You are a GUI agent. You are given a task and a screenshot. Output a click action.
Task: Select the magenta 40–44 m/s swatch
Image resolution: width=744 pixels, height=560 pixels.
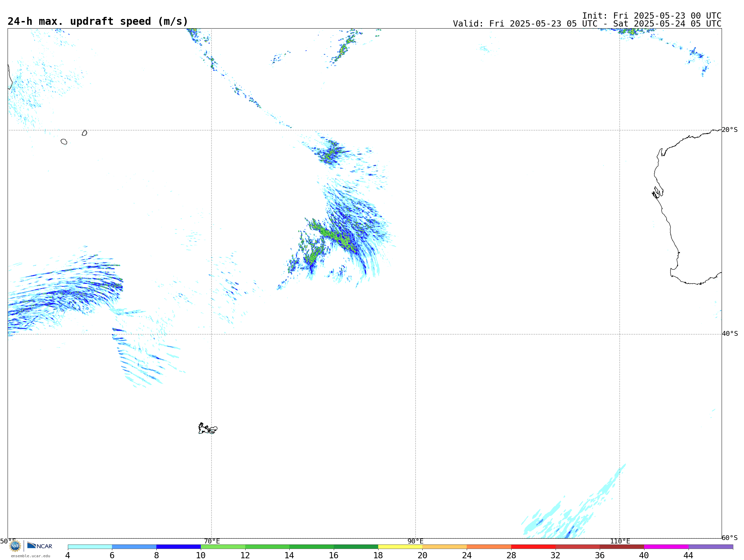tap(666, 547)
